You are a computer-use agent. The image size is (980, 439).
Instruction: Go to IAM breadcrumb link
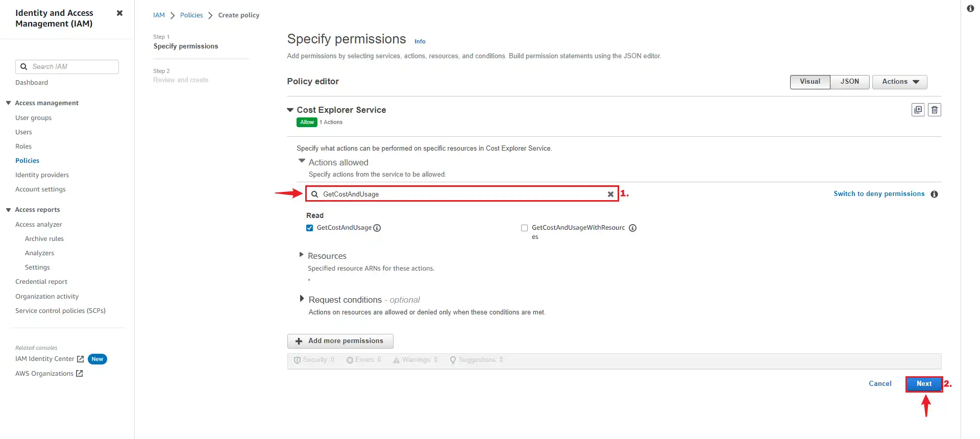(159, 15)
